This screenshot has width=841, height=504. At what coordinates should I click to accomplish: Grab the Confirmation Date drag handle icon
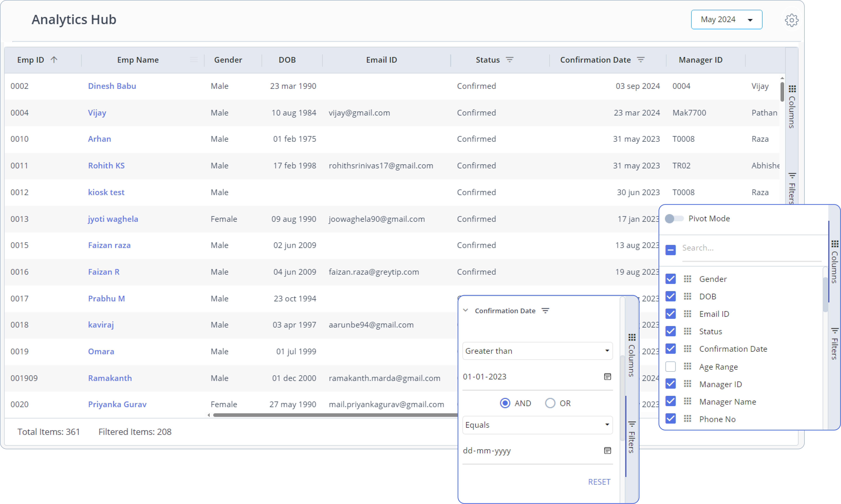[x=687, y=349]
